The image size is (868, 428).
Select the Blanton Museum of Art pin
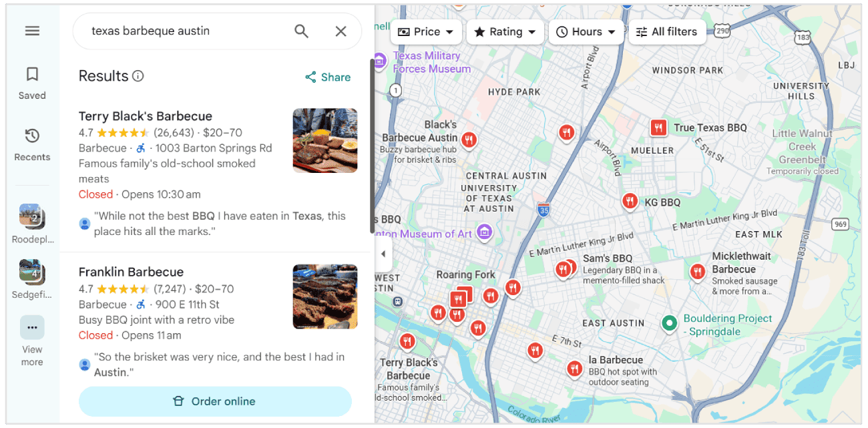tap(485, 233)
